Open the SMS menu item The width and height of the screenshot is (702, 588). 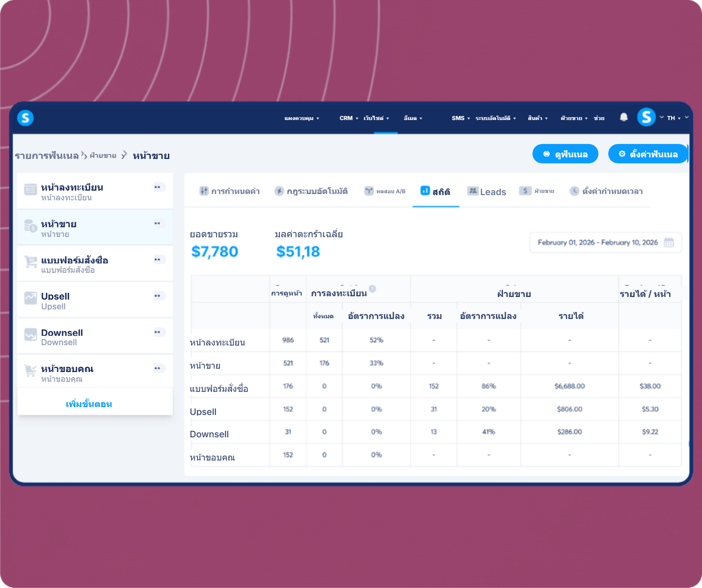461,118
